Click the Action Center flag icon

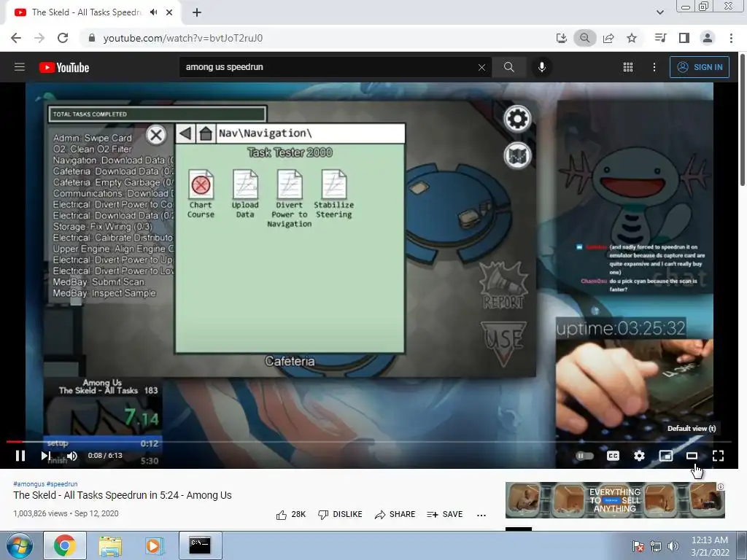tap(638, 545)
